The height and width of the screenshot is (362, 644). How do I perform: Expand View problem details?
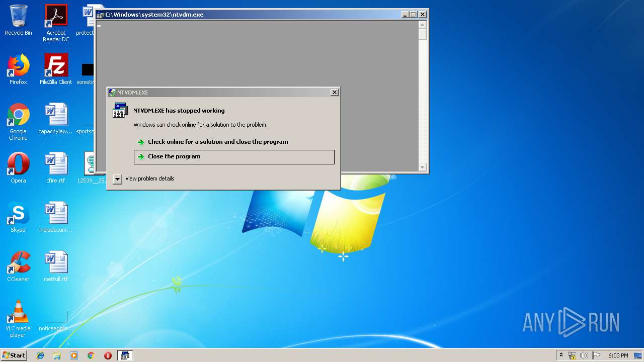pos(144,178)
